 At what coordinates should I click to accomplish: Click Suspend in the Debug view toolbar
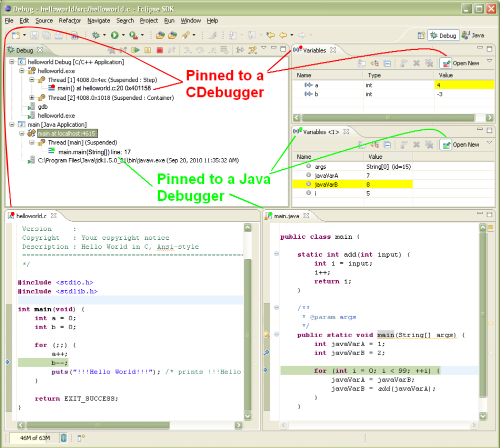pos(147,50)
